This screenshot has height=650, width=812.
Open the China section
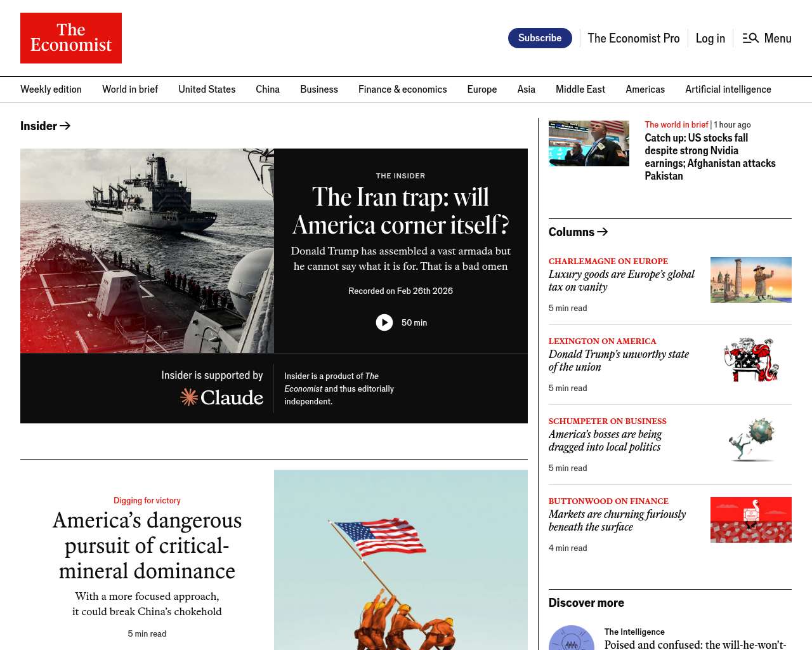[x=268, y=90]
